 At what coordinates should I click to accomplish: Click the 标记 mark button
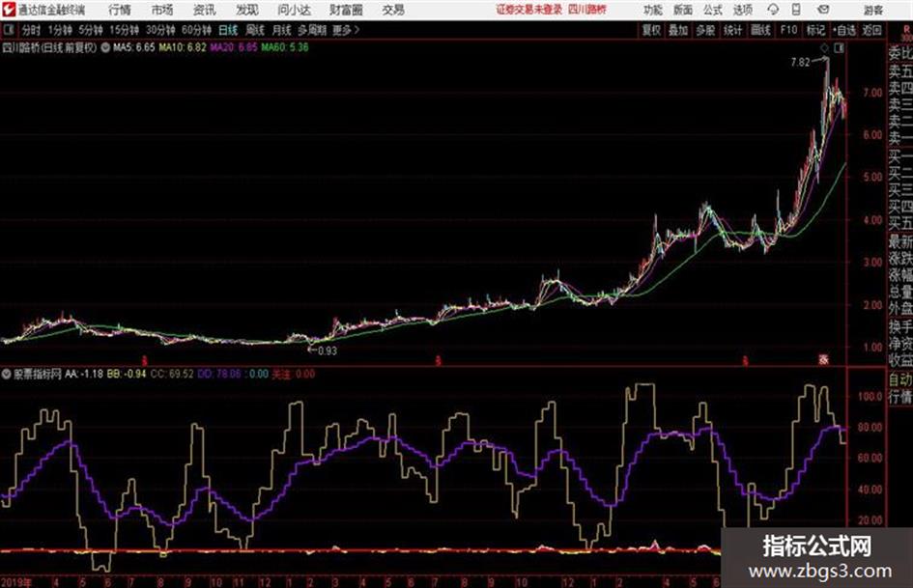click(815, 30)
